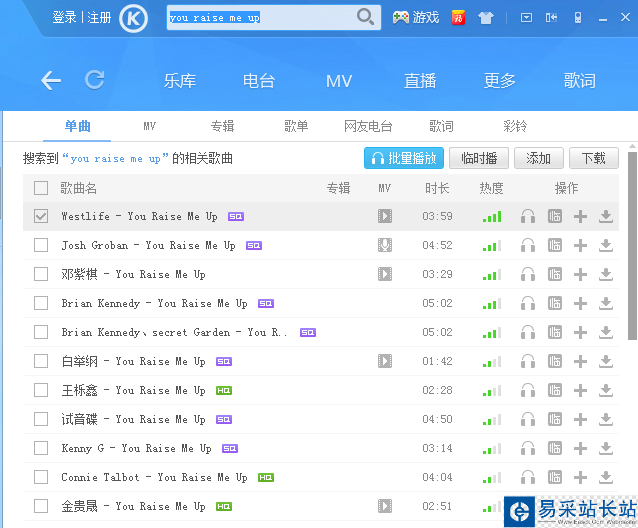Image resolution: width=638 pixels, height=528 pixels.
Task: Click the microphone icon for Josh Groban song
Action: pos(385,245)
